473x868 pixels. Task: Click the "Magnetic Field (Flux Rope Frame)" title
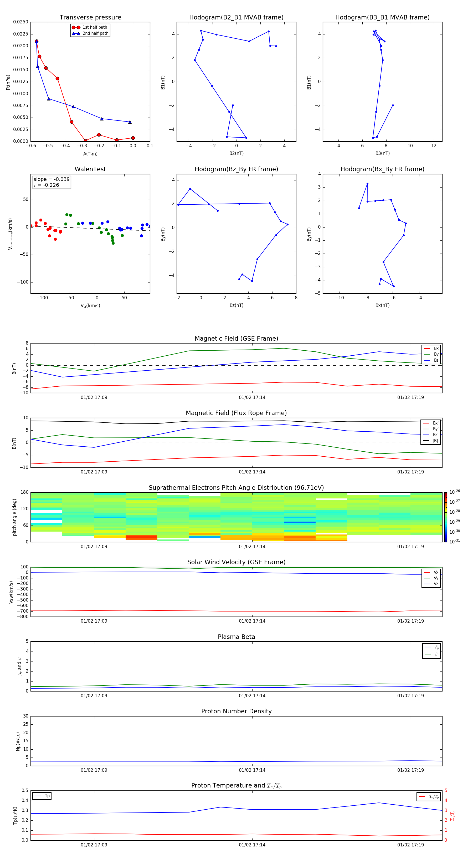pos(236,413)
